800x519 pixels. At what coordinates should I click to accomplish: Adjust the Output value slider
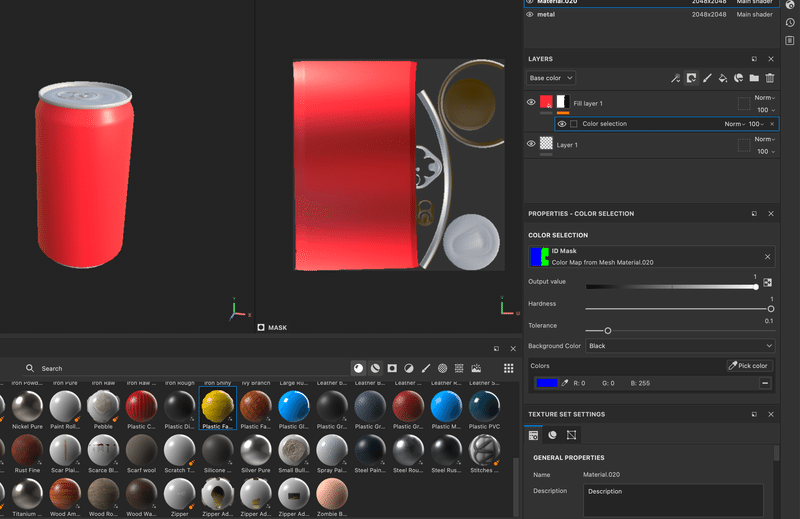tap(672, 287)
